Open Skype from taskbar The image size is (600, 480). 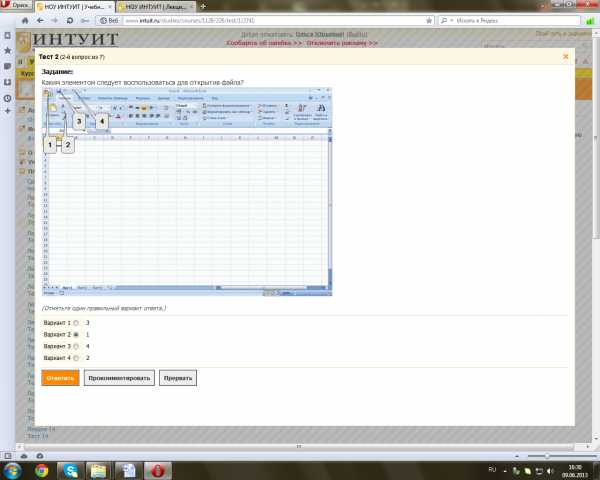click(x=70, y=471)
